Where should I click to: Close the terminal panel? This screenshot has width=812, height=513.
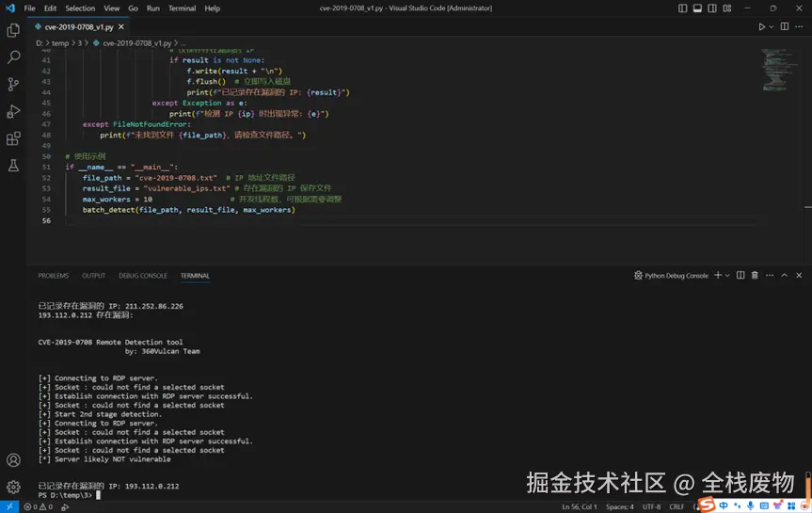[x=799, y=275]
